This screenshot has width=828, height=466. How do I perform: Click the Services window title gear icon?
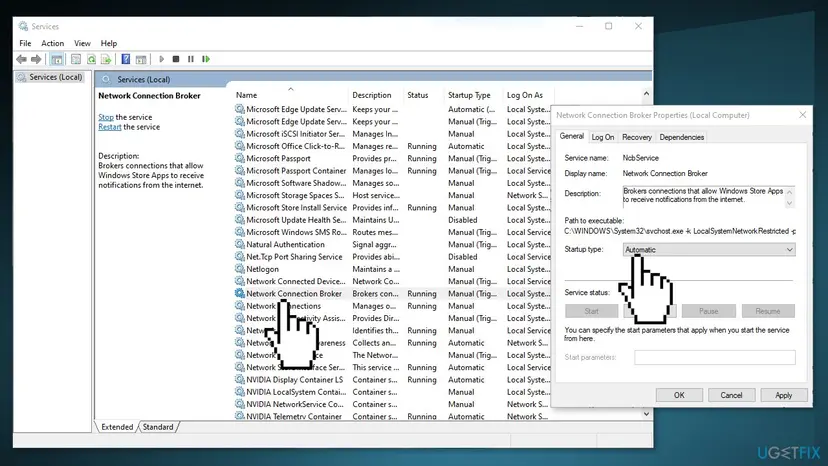[x=23, y=26]
